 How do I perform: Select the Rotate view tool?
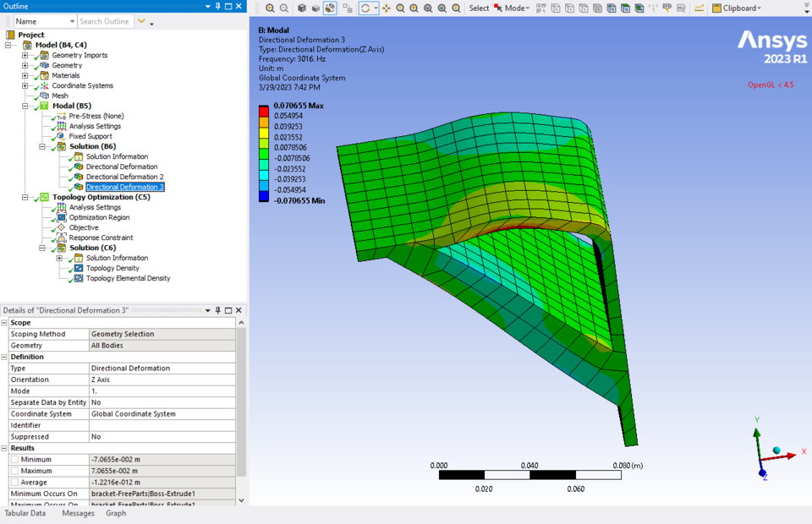pyautogui.click(x=366, y=8)
